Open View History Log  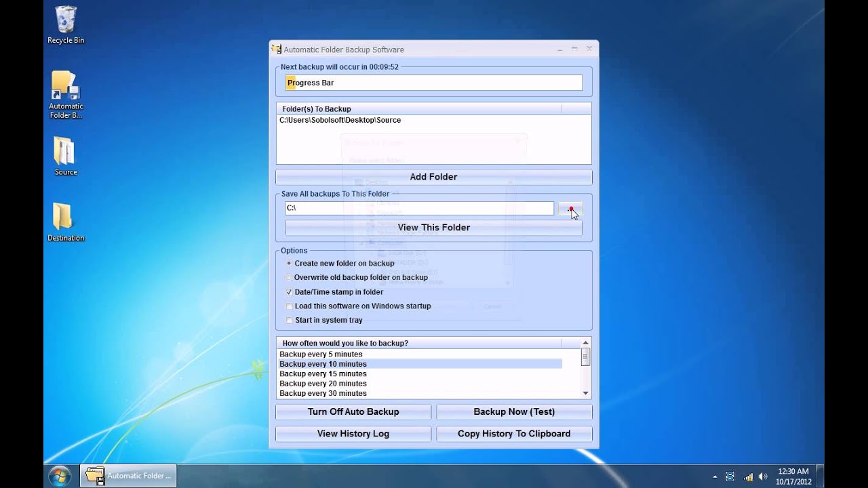pyautogui.click(x=353, y=434)
